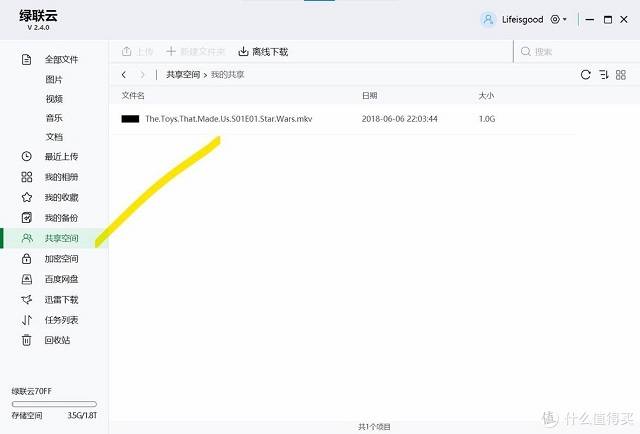Open 百度网盘 label

(61, 279)
